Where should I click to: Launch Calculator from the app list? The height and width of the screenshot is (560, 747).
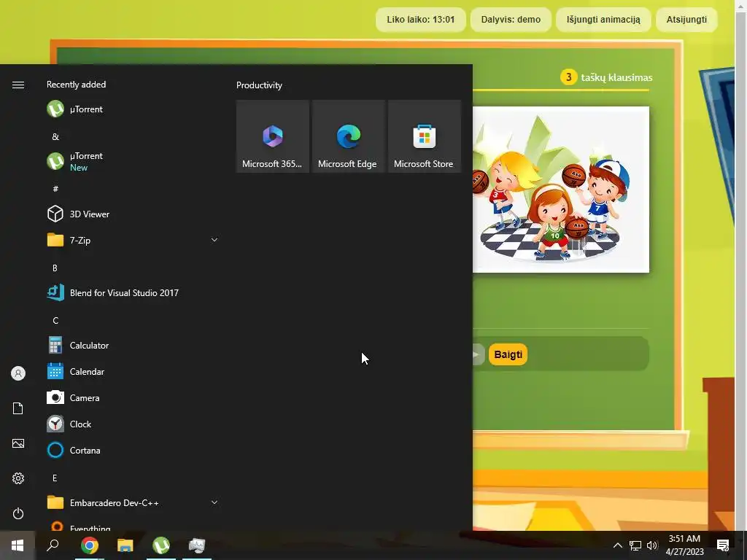tap(133, 345)
